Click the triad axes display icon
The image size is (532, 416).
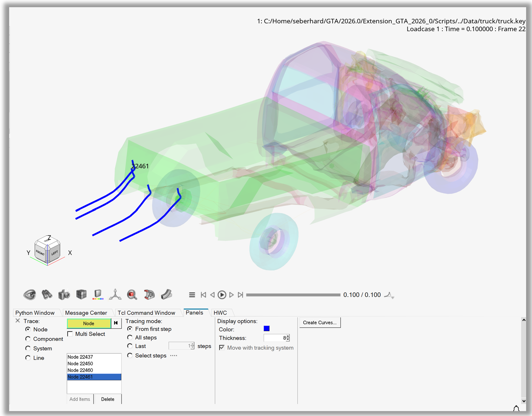point(116,294)
